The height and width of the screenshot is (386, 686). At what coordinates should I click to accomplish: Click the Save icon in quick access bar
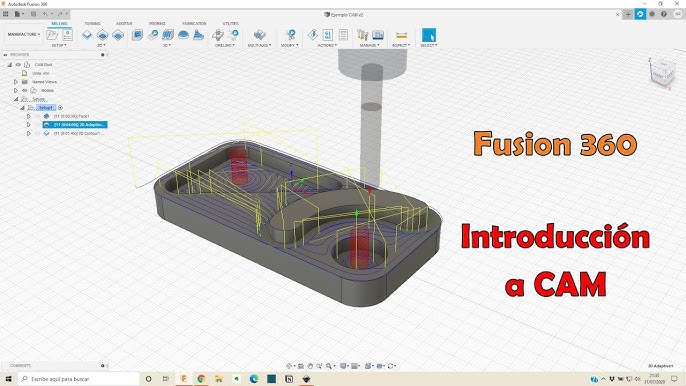[33, 14]
